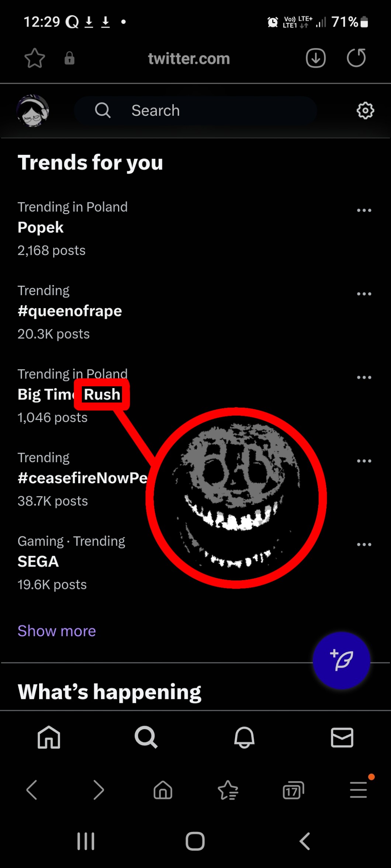Image resolution: width=391 pixels, height=868 pixels.
Task: Tap the twitter.com address bar
Action: click(189, 59)
